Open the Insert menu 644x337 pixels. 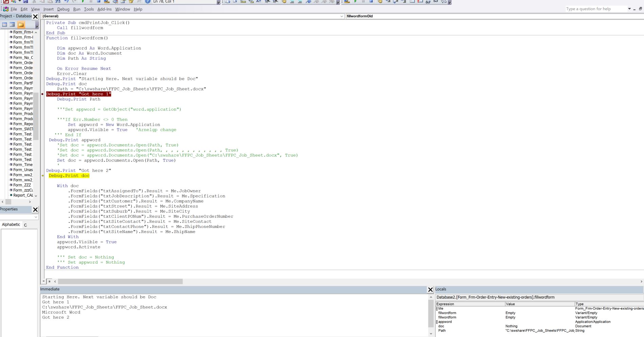coord(49,9)
